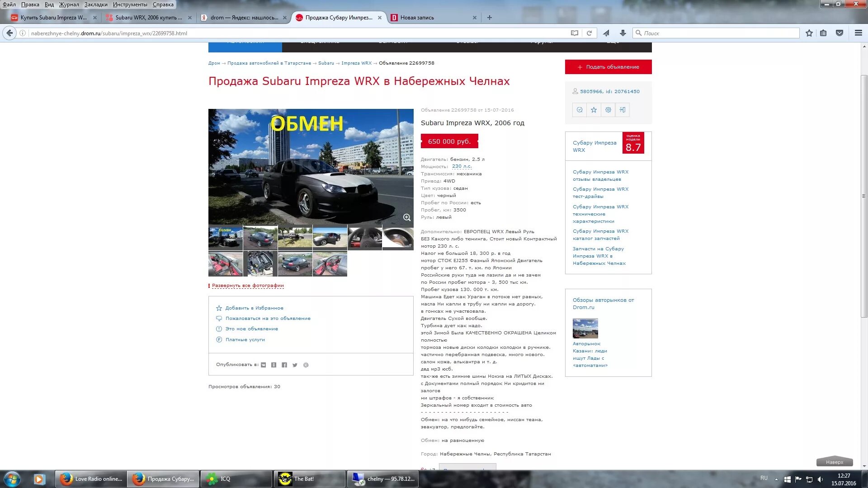
Task: Open Пожаловаться на это объявление link
Action: coord(268,319)
